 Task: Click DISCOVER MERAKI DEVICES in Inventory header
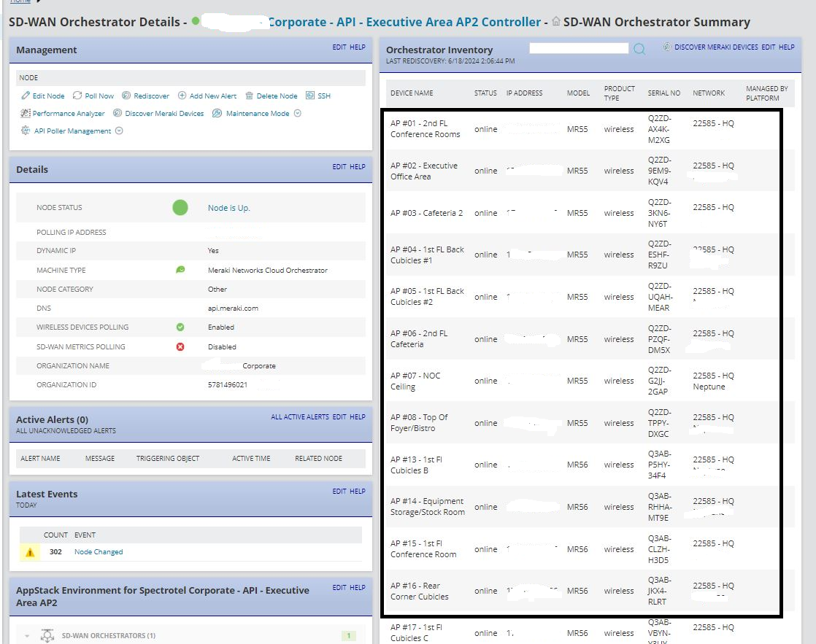[x=716, y=47]
